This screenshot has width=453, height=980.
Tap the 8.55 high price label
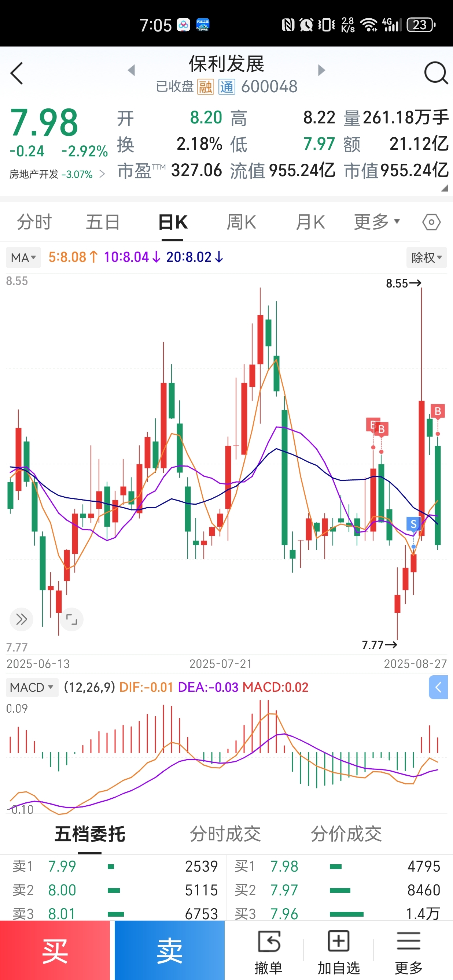click(404, 283)
